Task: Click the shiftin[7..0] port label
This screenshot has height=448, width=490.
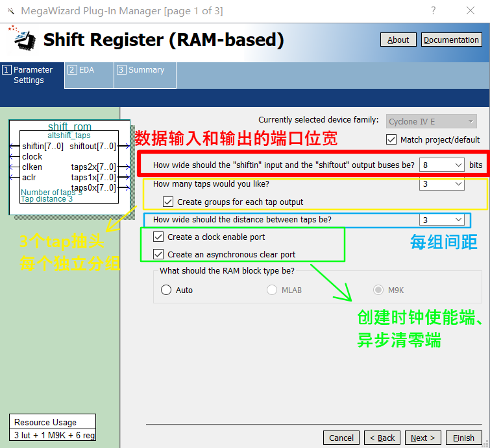Action: [43, 146]
